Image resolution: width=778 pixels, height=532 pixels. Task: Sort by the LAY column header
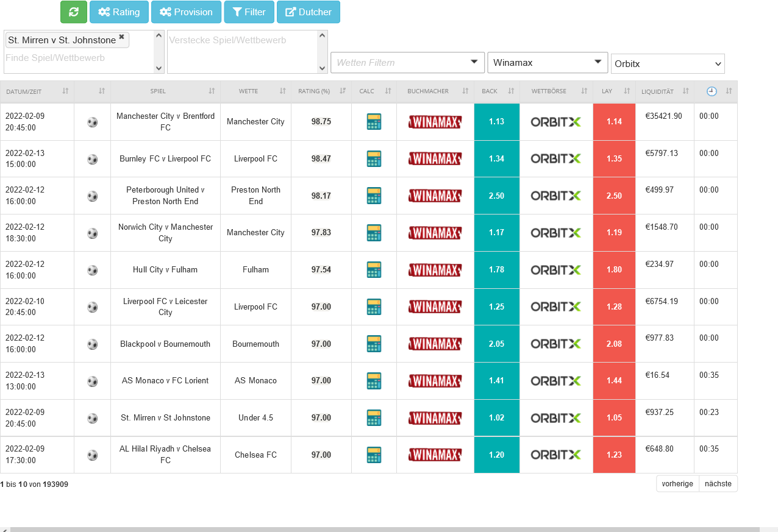(614, 91)
